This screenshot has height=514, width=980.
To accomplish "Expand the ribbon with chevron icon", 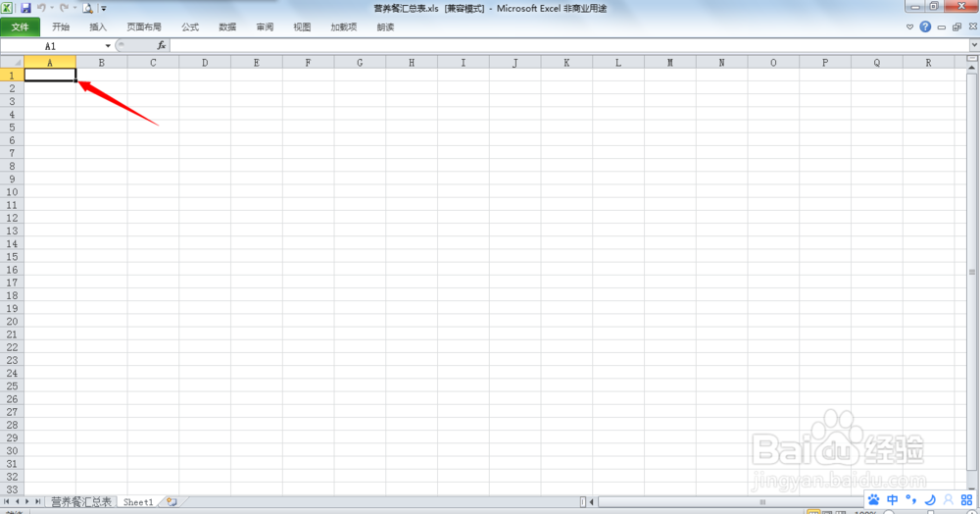I will 909,26.
